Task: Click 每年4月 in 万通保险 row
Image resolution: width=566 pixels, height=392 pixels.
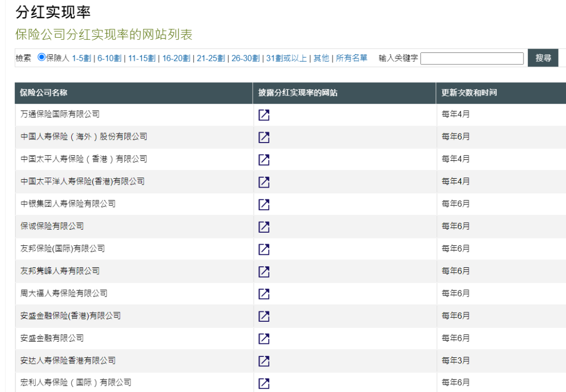Action: pyautogui.click(x=455, y=114)
